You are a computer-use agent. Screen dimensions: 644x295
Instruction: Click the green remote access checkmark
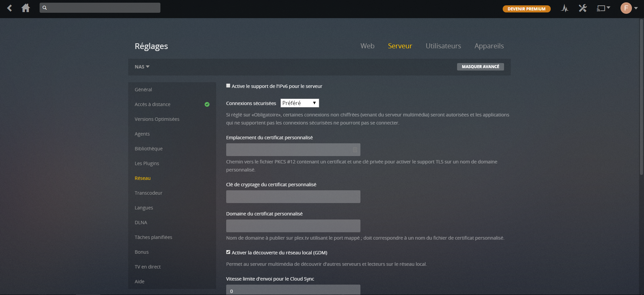(x=207, y=104)
